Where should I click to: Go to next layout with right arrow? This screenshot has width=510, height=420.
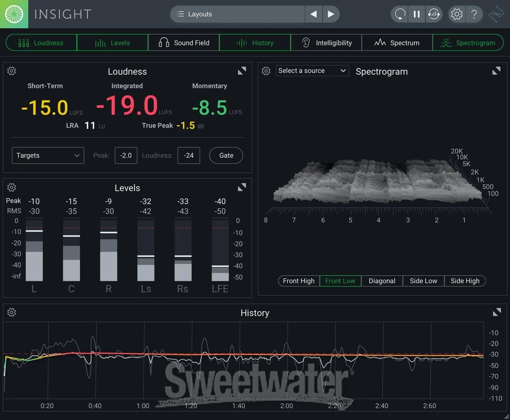[x=331, y=14]
